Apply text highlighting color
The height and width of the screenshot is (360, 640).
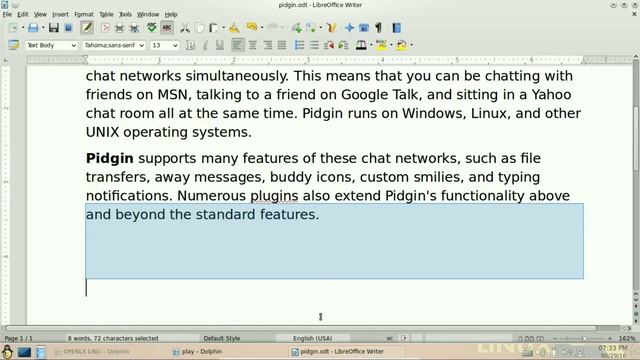click(381, 45)
